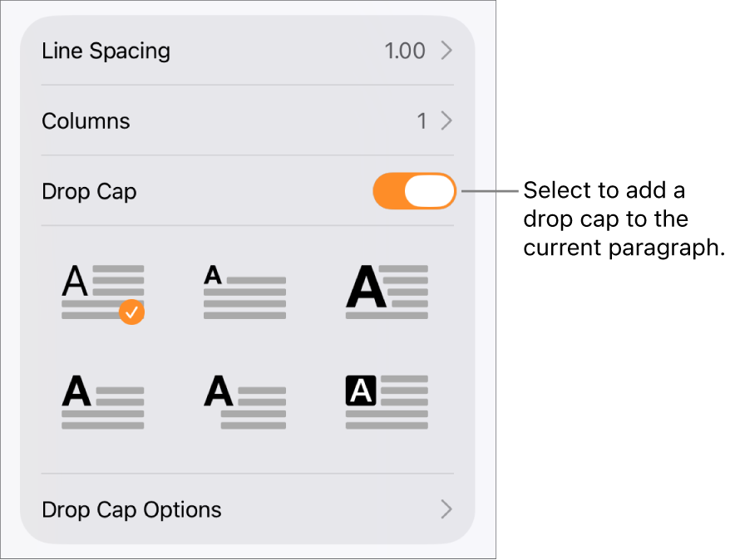The width and height of the screenshot is (730, 560).
Task: Select the first drop cap style in bottom row
Action: (102, 402)
